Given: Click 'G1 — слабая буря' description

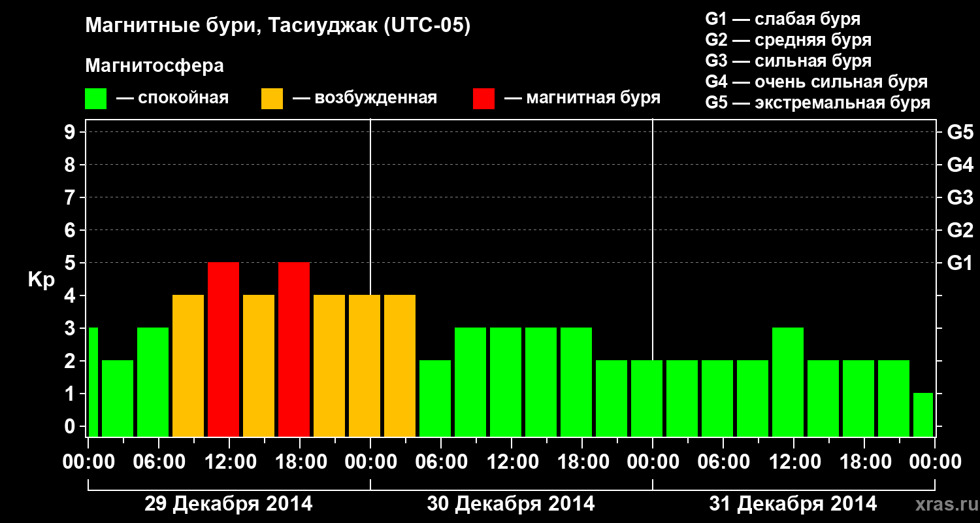Looking at the screenshot, I should tap(783, 19).
